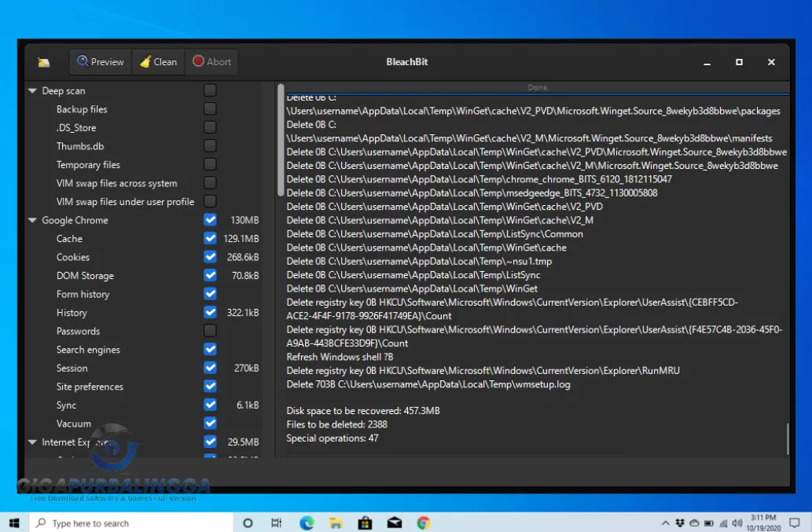
Task: Click the Clean broom button
Action: tap(159, 61)
